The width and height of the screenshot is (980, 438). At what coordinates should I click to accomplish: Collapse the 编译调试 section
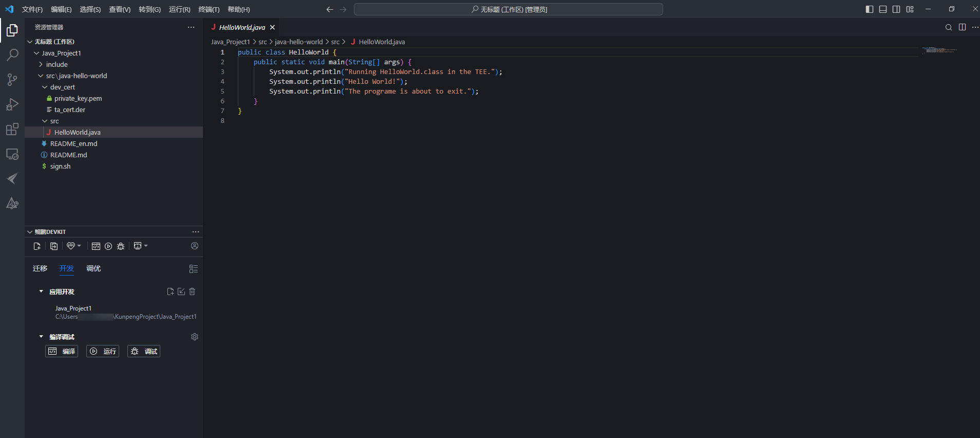[41, 337]
